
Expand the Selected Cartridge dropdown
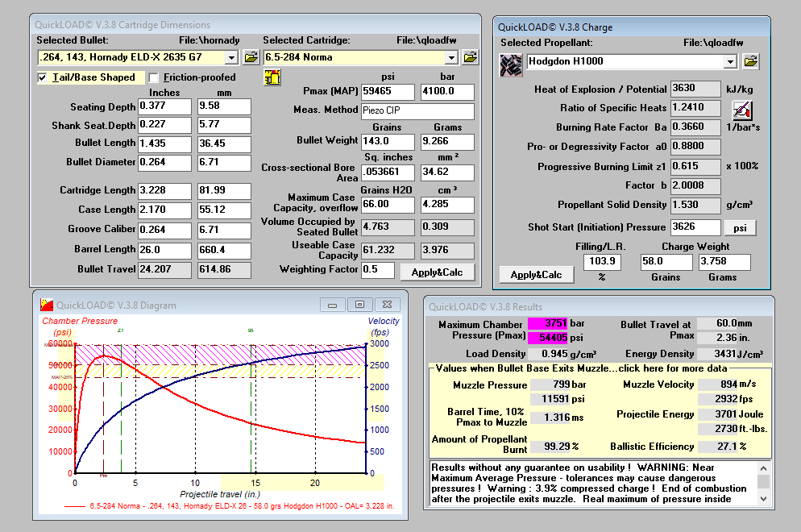(x=451, y=58)
